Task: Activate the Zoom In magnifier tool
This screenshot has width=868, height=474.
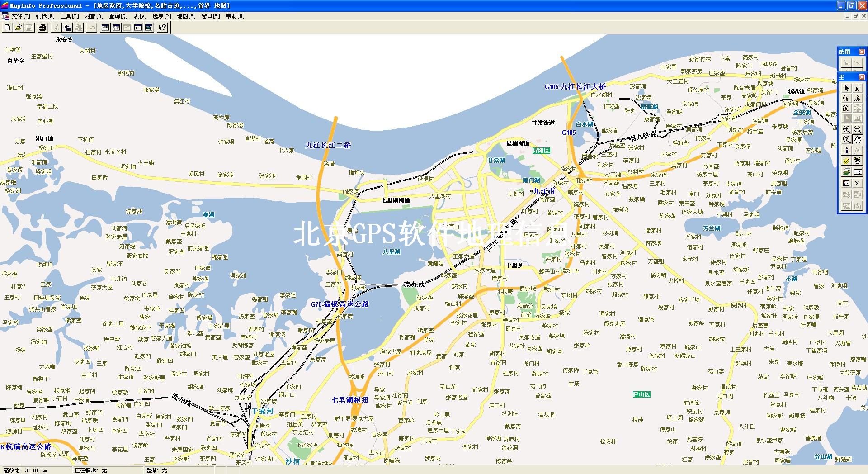Action: 847,129
